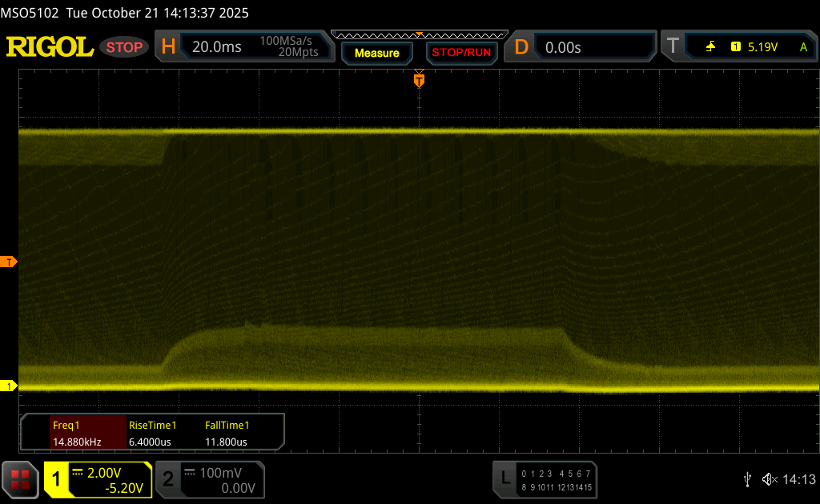Image resolution: width=820 pixels, height=504 pixels.
Task: Open the 0.00s horizontal delay setting
Action: [x=593, y=47]
